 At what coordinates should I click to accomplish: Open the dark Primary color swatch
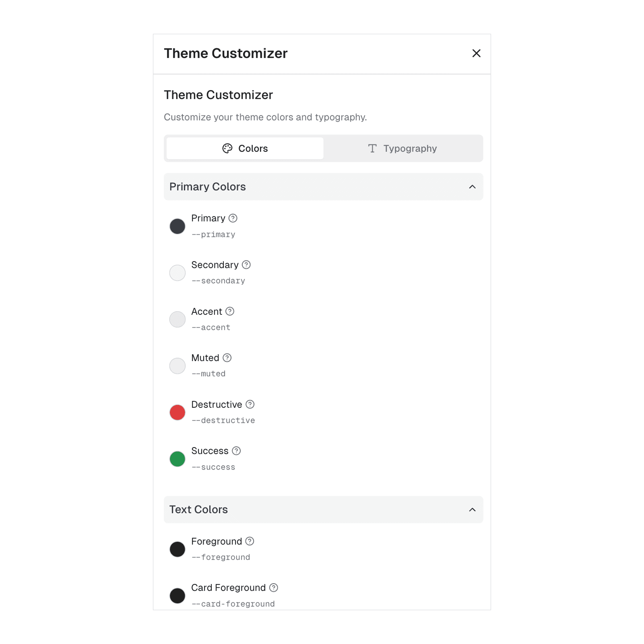pyautogui.click(x=178, y=226)
